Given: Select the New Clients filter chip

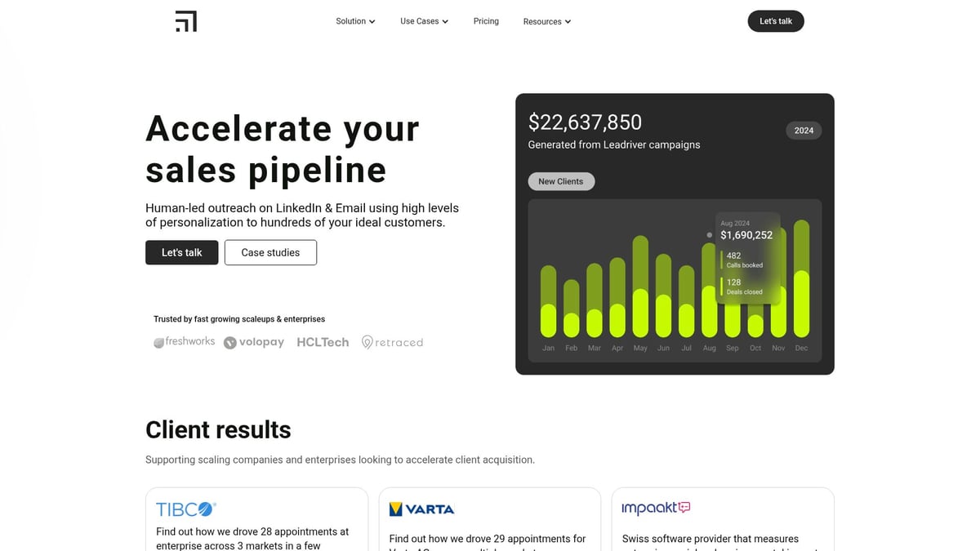Looking at the screenshot, I should [561, 181].
